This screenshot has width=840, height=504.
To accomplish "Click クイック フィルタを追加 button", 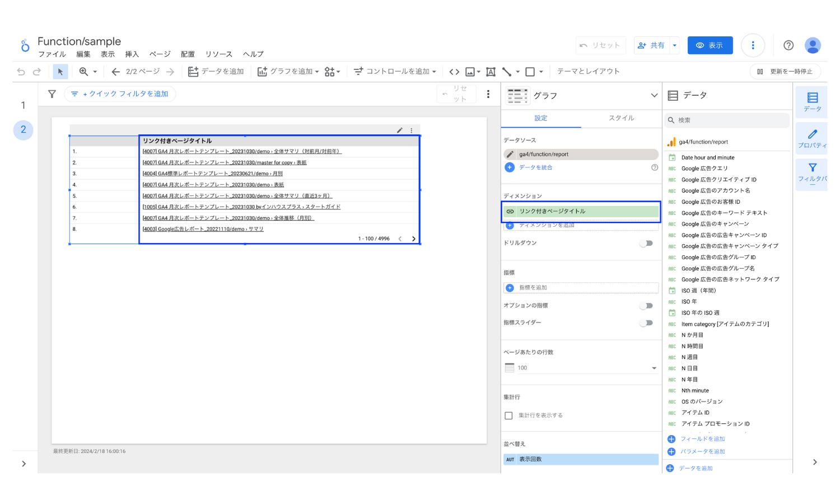I will point(120,94).
